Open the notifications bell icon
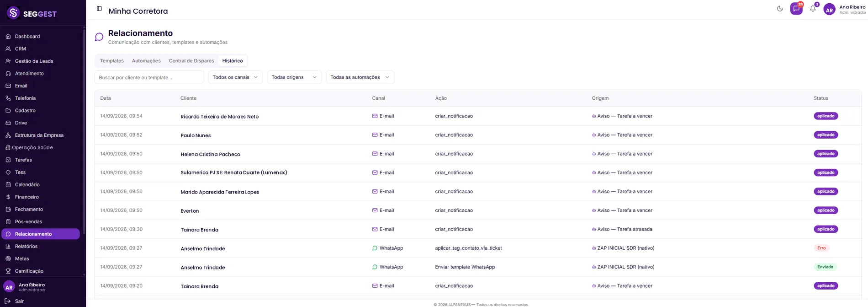 813,9
